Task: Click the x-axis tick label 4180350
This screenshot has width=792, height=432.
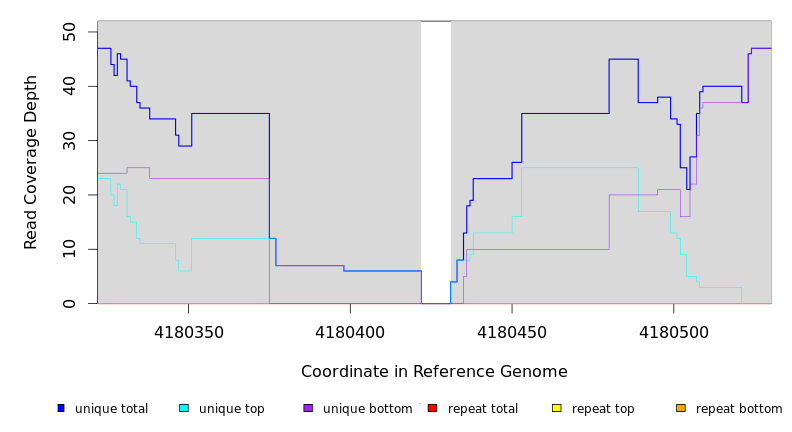Action: (189, 332)
